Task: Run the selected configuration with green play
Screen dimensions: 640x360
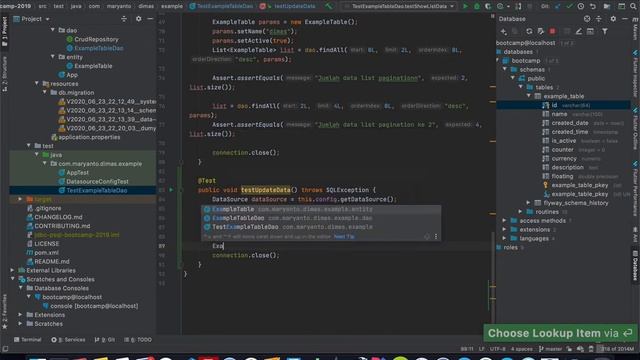Action: 465,6
